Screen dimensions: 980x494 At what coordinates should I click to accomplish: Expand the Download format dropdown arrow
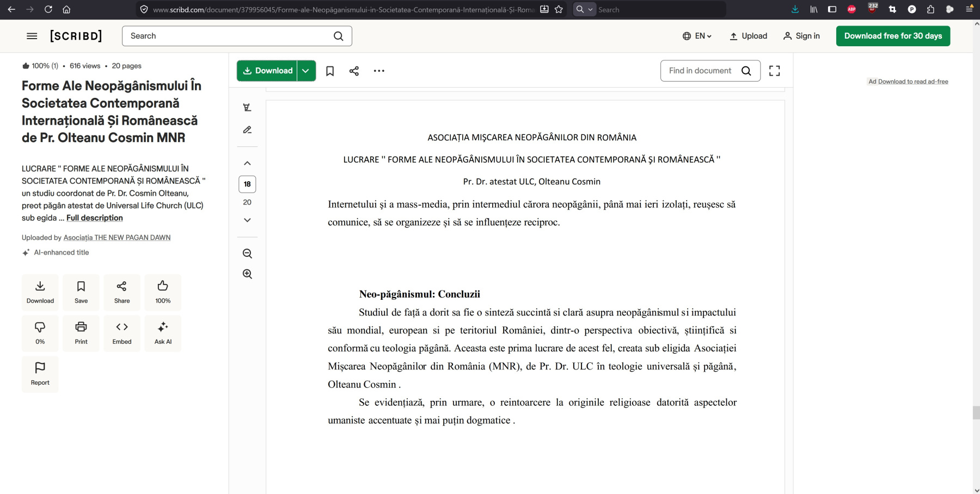[306, 71]
